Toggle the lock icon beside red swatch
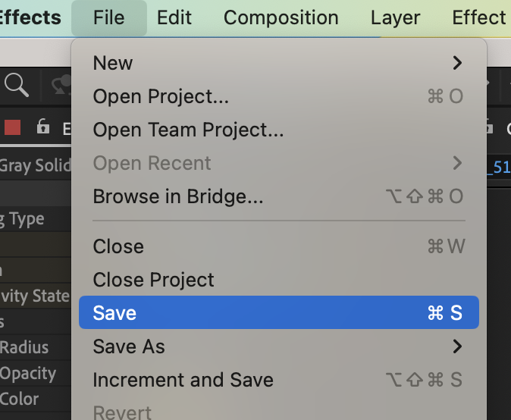 (x=42, y=126)
